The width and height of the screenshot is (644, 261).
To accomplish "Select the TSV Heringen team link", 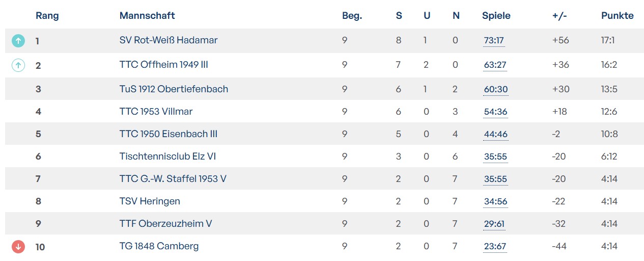I will tap(150, 201).
